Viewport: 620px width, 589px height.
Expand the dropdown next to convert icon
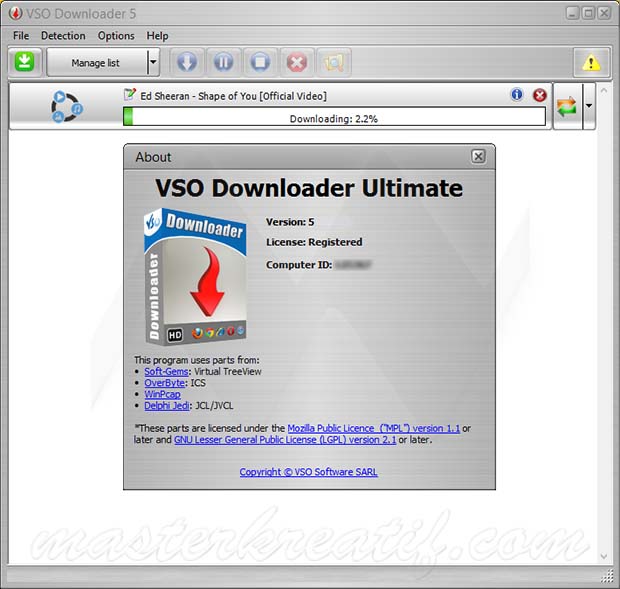[589, 106]
